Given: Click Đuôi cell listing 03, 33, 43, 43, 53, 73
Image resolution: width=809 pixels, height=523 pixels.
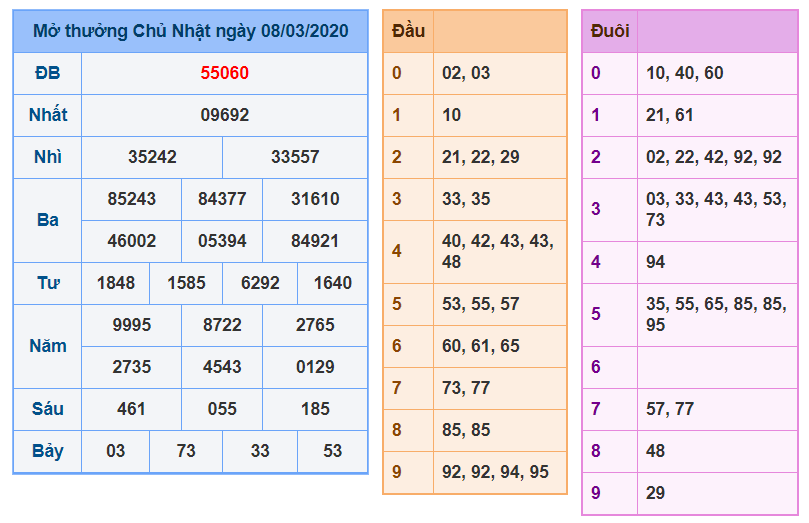Looking at the screenshot, I should [715, 209].
